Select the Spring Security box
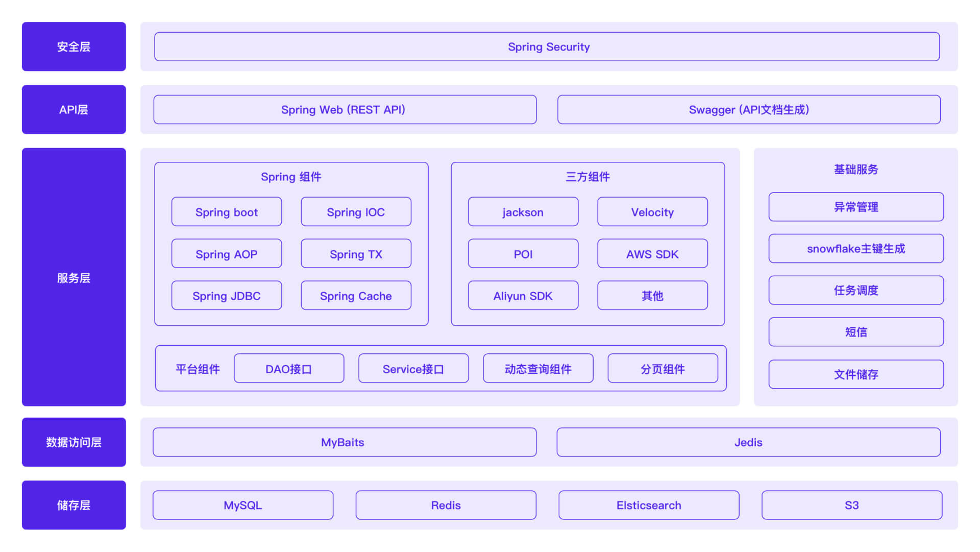Viewport: 980px width, 552px height. (x=547, y=46)
